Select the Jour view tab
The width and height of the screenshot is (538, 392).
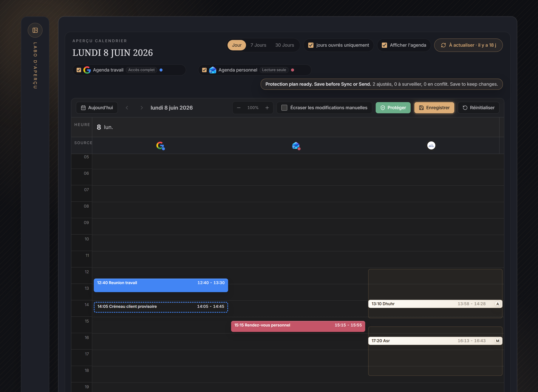(x=236, y=45)
